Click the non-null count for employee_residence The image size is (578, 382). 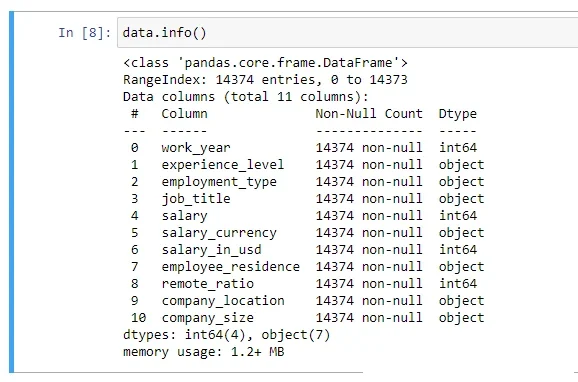[x=369, y=267]
